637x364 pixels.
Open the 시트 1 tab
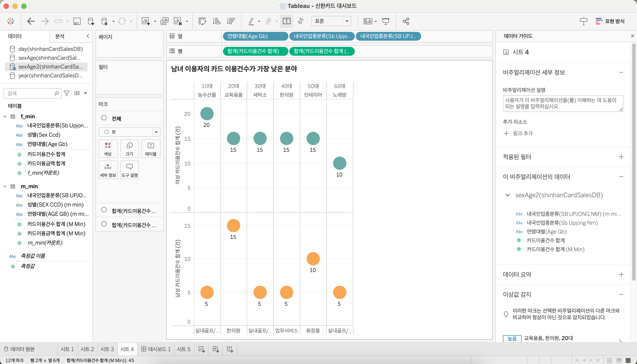click(67, 349)
